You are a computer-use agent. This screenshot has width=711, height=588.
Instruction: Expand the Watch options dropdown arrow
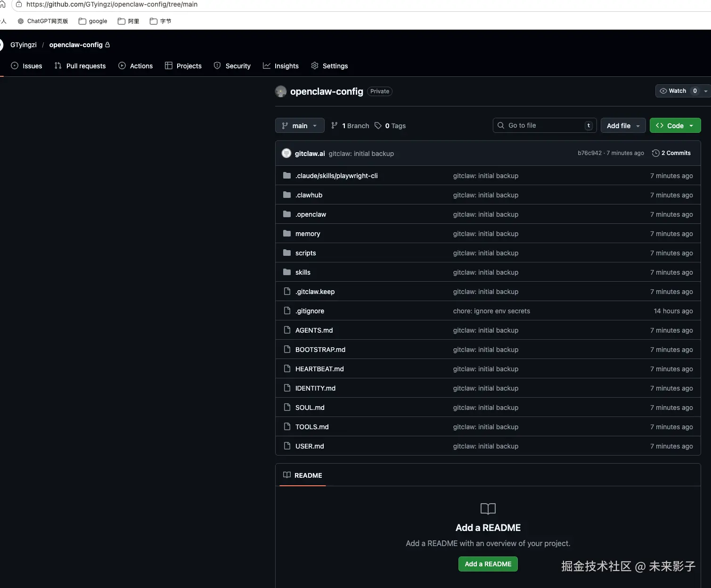[706, 91]
